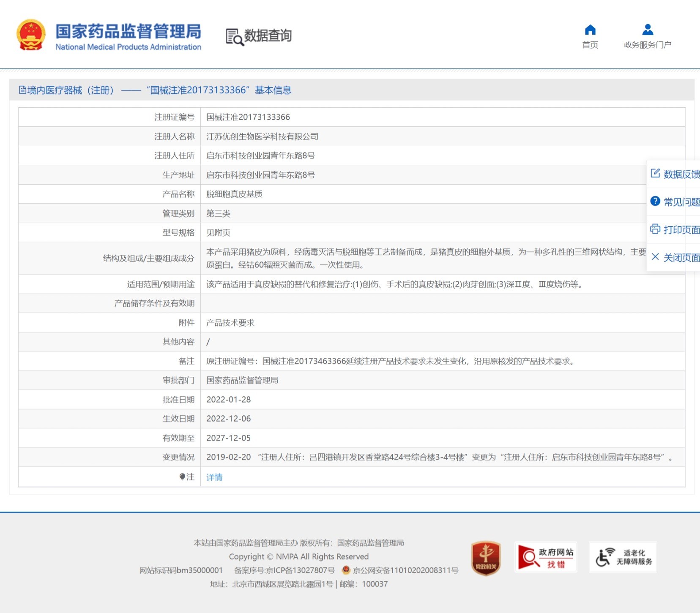The width and height of the screenshot is (700, 613).
Task: Click the 审批部门 value 国家药品监督管理局
Action: click(x=242, y=380)
